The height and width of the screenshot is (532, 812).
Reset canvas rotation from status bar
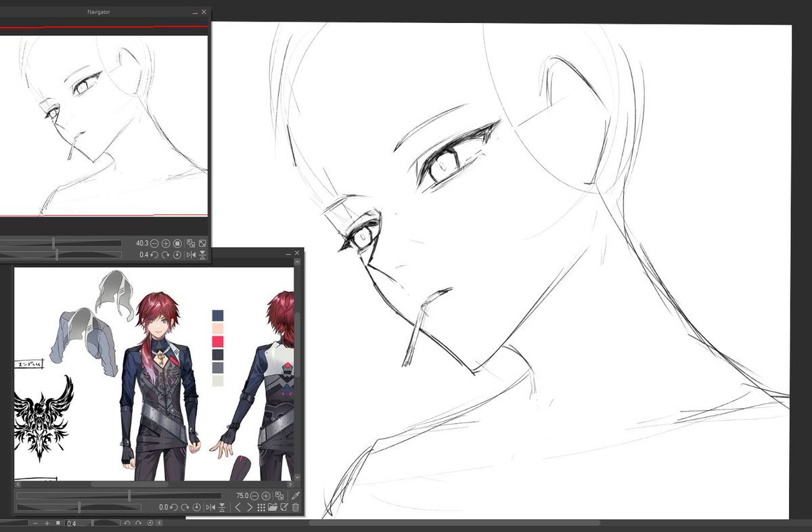pyautogui.click(x=150, y=523)
